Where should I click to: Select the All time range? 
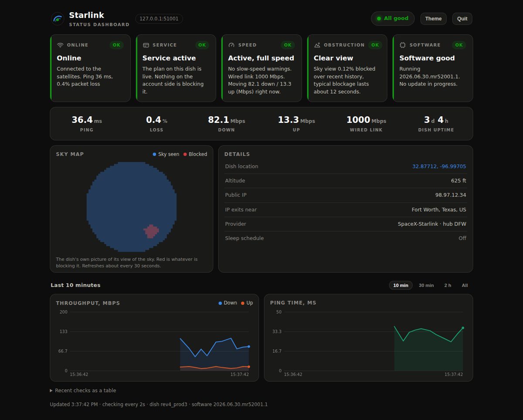click(465, 285)
